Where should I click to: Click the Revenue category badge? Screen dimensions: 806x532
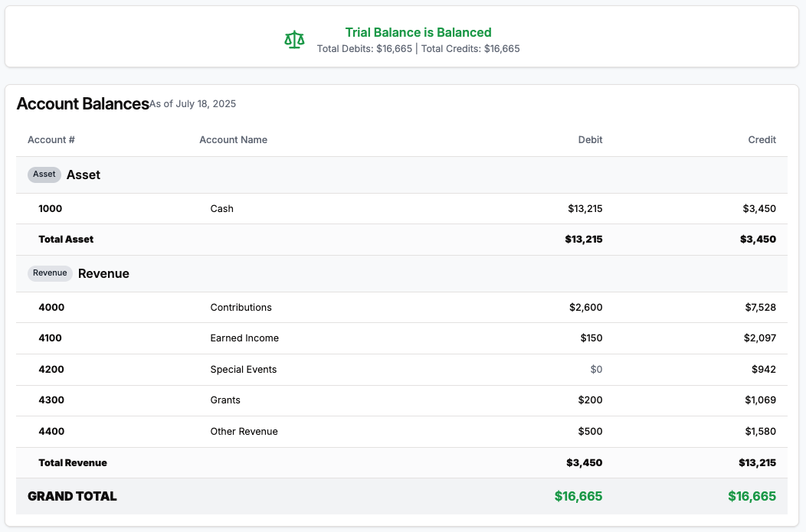51,273
